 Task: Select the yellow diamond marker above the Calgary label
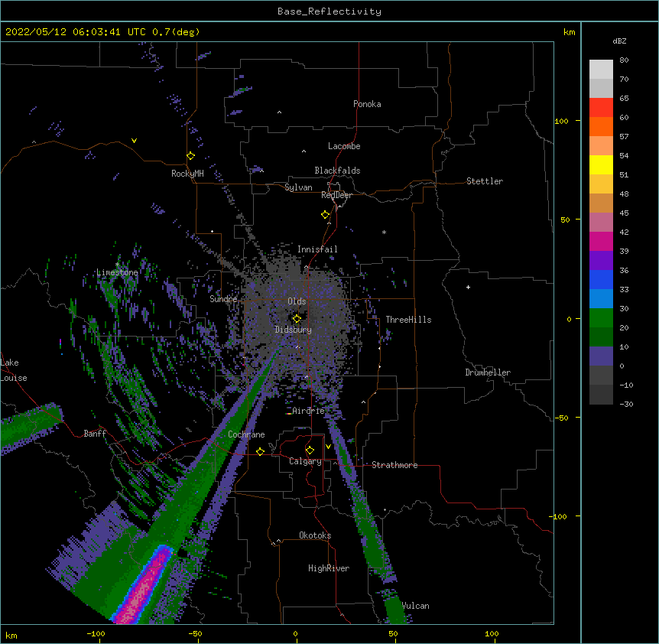(x=310, y=450)
